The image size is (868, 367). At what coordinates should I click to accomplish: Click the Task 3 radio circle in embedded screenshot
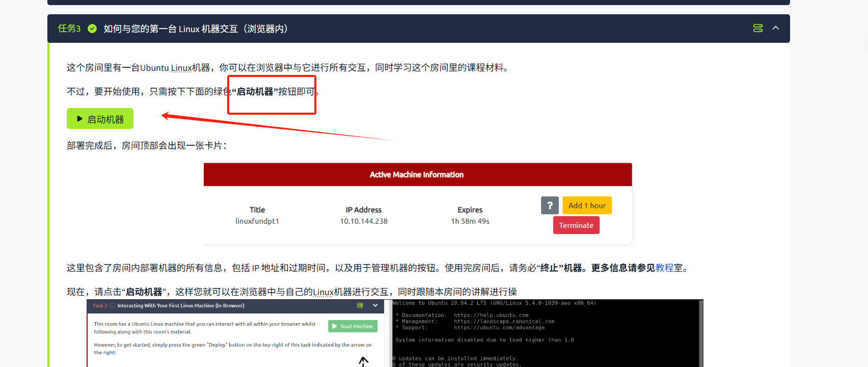point(113,306)
